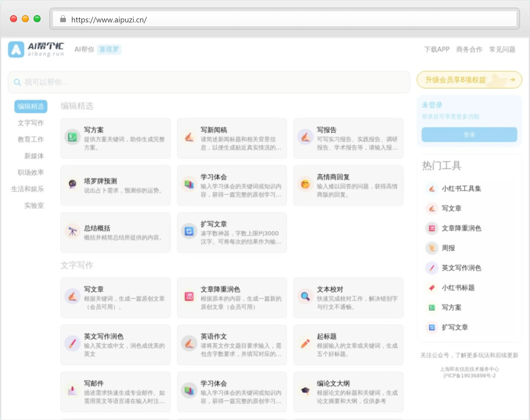
Task: Click the browser address bar lock icon
Action: tap(63, 19)
